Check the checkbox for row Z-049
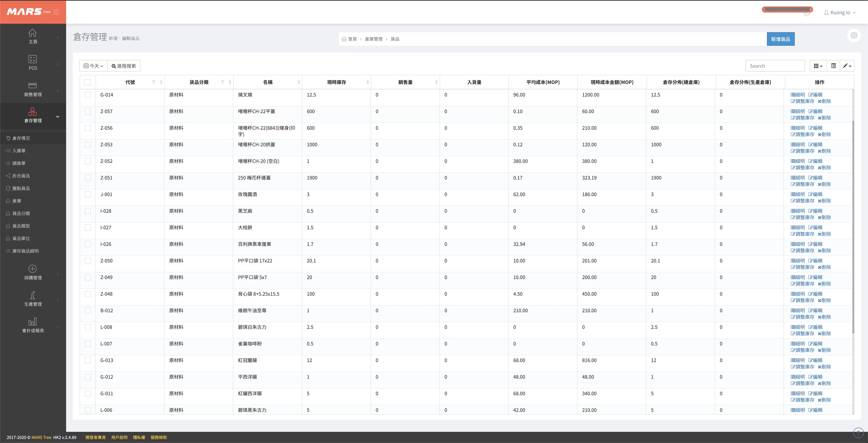This screenshot has height=443, width=868. pyautogui.click(x=88, y=277)
